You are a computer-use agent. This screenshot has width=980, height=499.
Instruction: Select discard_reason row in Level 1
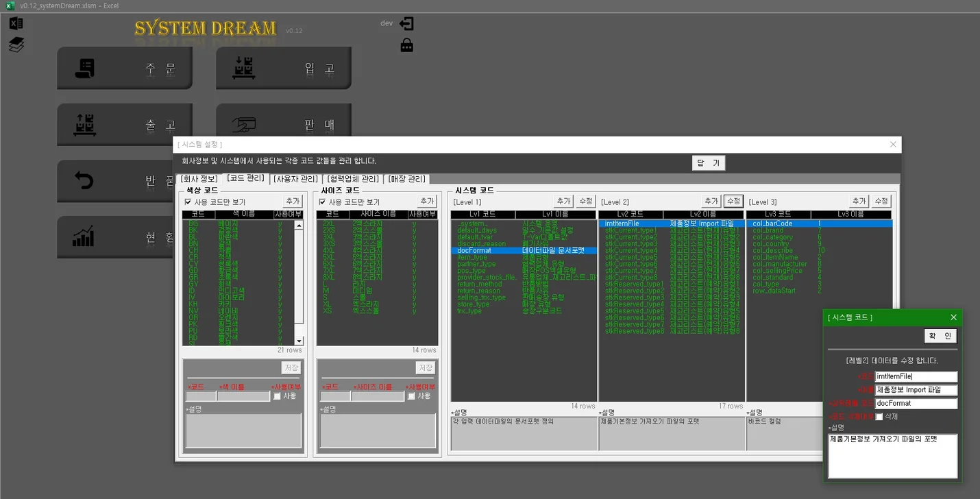pyautogui.click(x=524, y=244)
